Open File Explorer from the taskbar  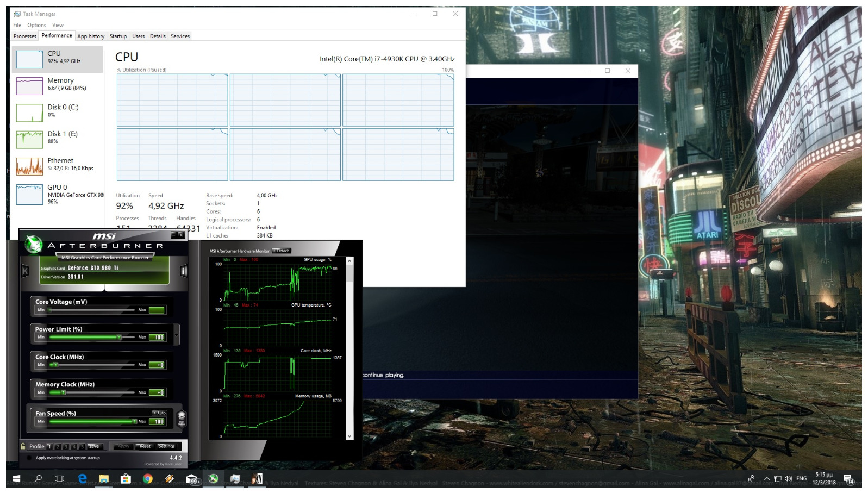click(x=104, y=478)
